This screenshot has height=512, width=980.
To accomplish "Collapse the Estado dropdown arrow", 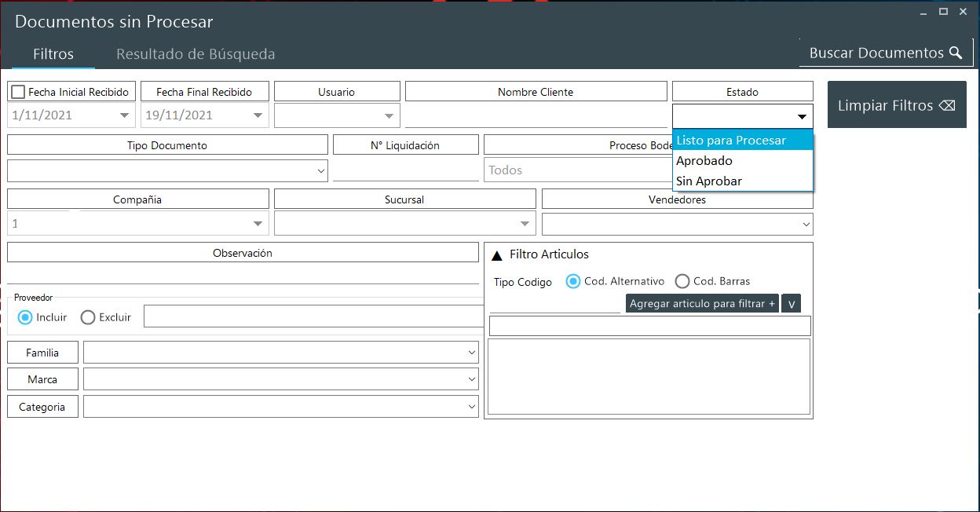I will pos(802,117).
